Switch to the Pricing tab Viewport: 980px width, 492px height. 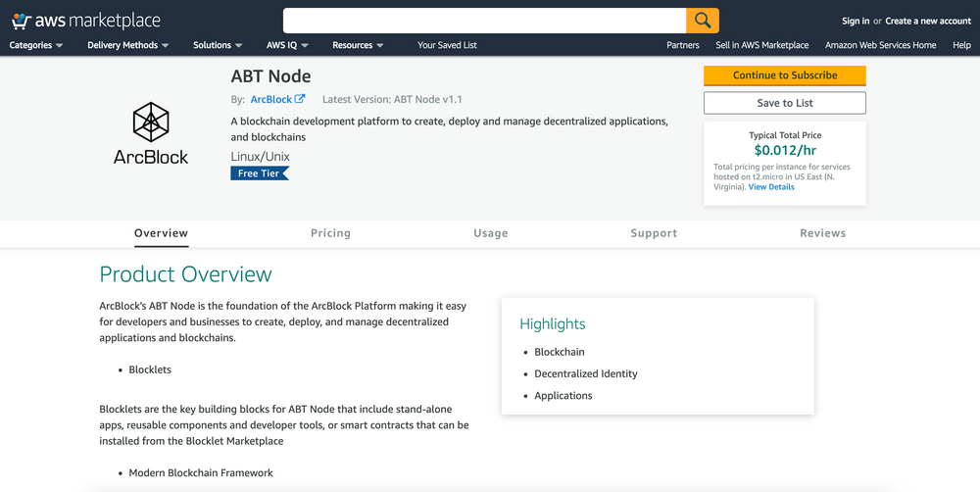point(330,233)
